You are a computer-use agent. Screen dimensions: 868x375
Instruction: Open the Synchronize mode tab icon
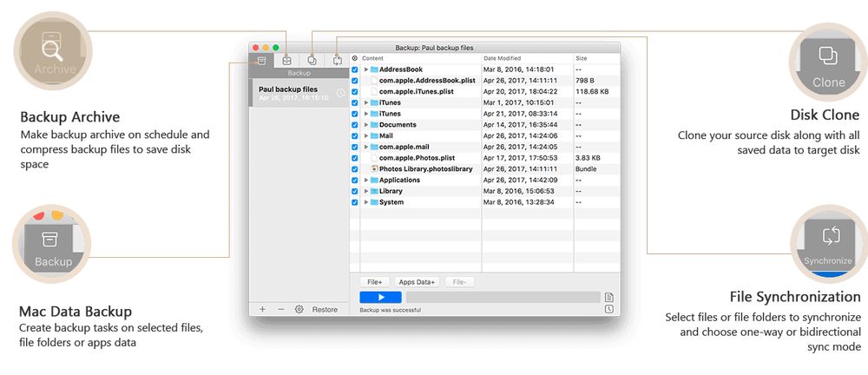coord(337,61)
